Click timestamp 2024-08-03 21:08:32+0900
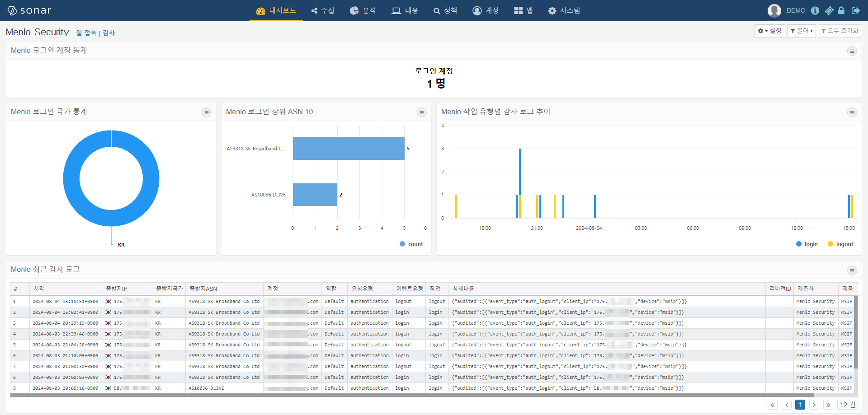 coord(65,366)
